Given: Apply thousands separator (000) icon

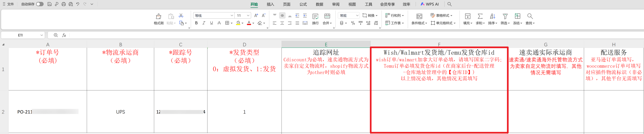Looking at the screenshot, I should [360, 23].
